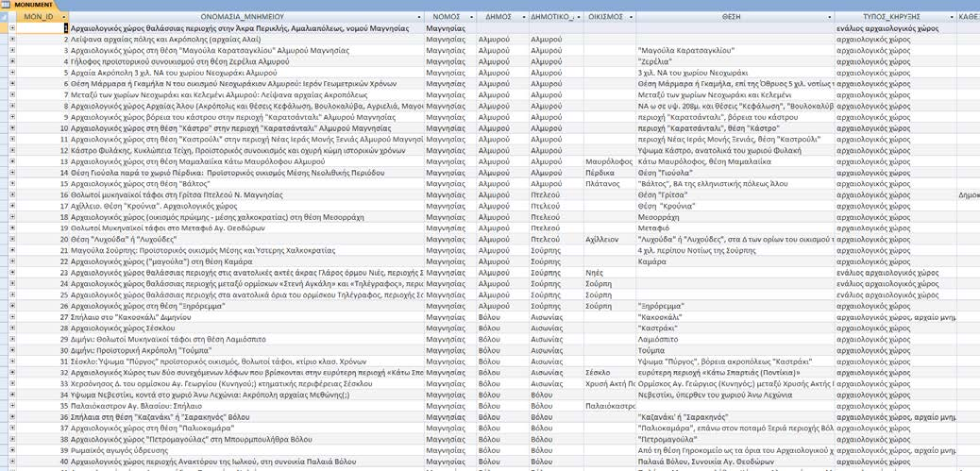Select the ΤΥΠΟΣ_ΚΗΡΥΞΗΣ column header
Screen dimensions: 980x471
click(895, 16)
